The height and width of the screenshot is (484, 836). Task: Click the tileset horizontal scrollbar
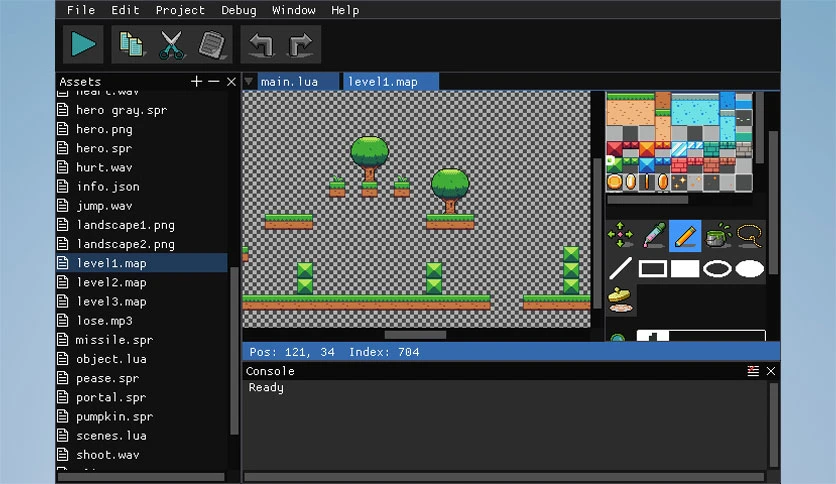coord(647,200)
